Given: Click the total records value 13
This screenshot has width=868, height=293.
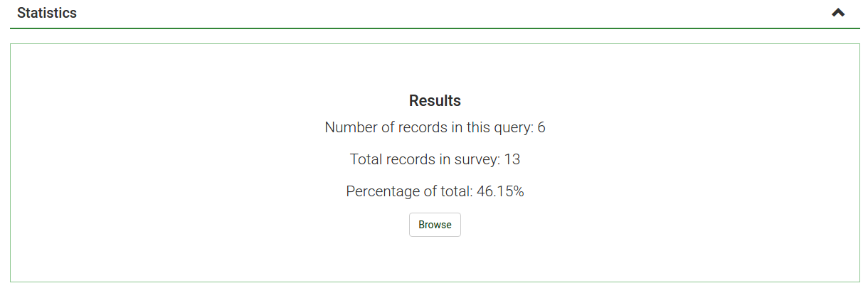Looking at the screenshot, I should (512, 159).
